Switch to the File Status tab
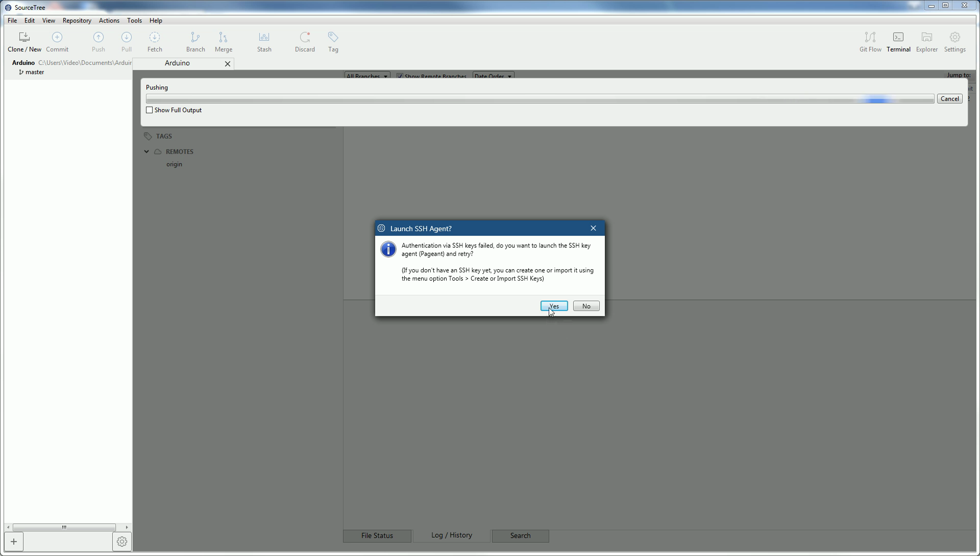 pyautogui.click(x=377, y=536)
